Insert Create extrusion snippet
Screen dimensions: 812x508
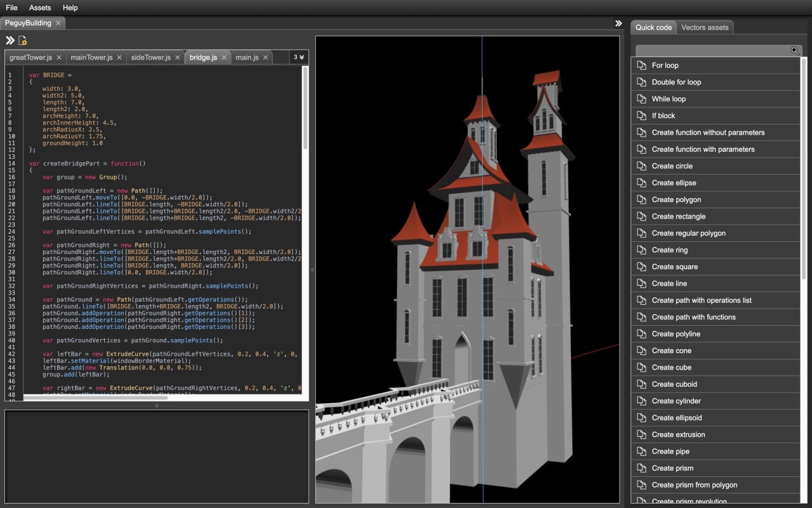pos(716,434)
